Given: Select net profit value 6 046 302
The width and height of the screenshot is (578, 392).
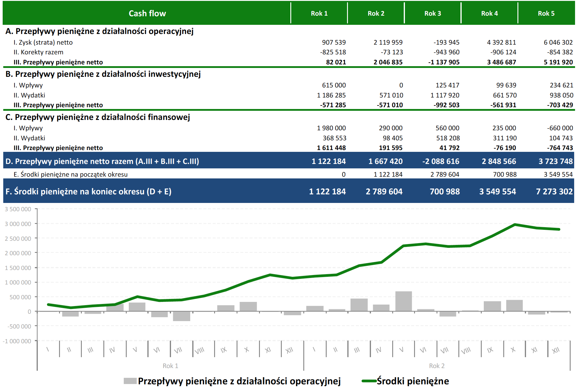Looking at the screenshot, I should 558,43.
